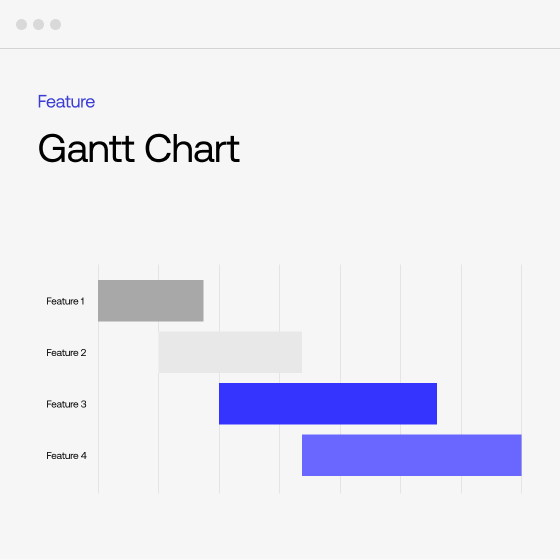The image size is (560, 560).
Task: Click the left start of Feature 4 bar
Action: click(x=305, y=455)
